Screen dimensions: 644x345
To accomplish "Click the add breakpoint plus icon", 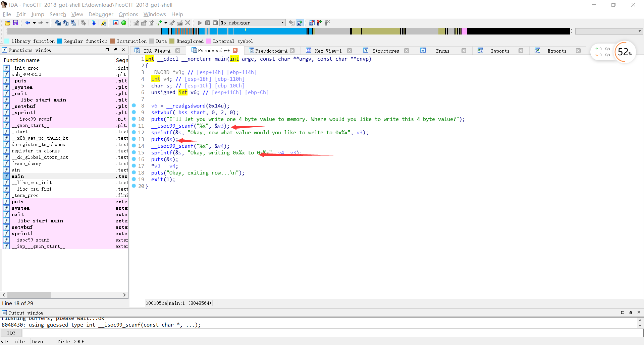I will [x=320, y=23].
